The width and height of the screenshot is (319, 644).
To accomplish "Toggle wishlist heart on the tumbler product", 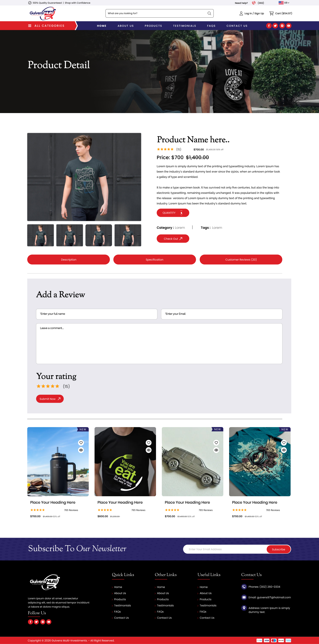I will click(x=81, y=443).
